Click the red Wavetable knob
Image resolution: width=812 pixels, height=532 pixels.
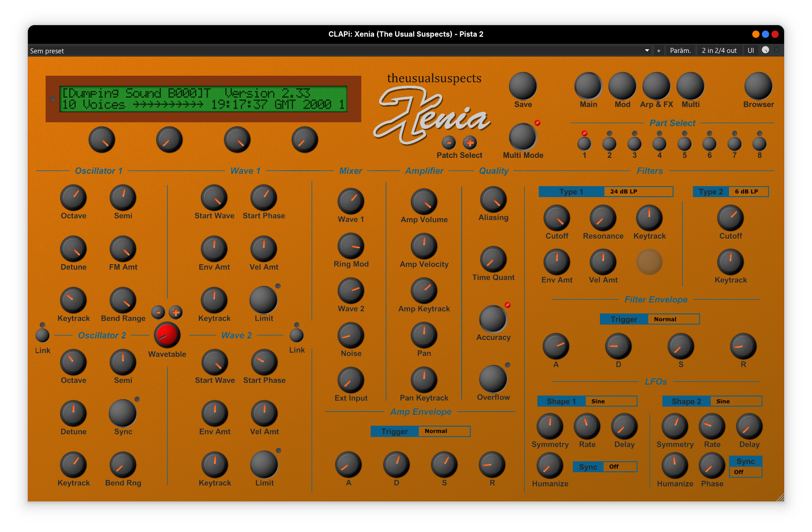167,335
